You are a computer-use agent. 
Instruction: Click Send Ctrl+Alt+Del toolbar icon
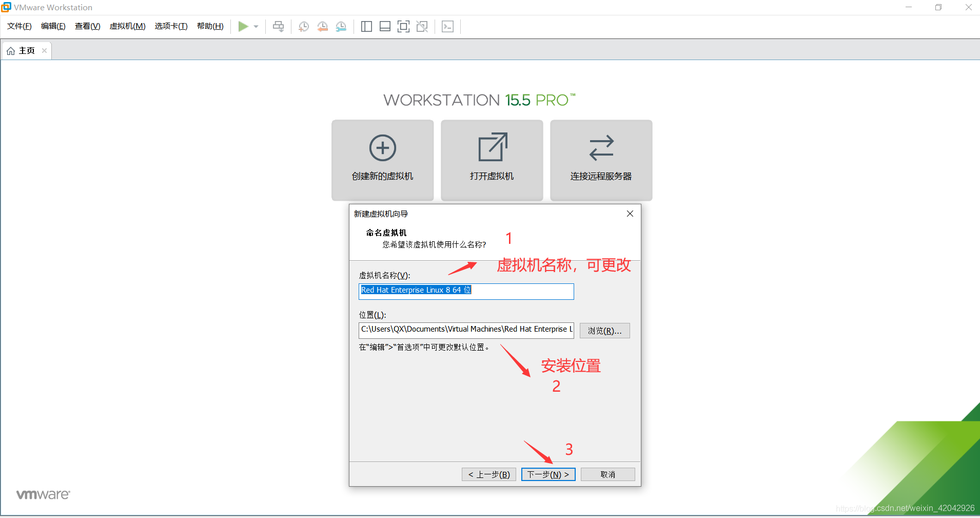[279, 27]
